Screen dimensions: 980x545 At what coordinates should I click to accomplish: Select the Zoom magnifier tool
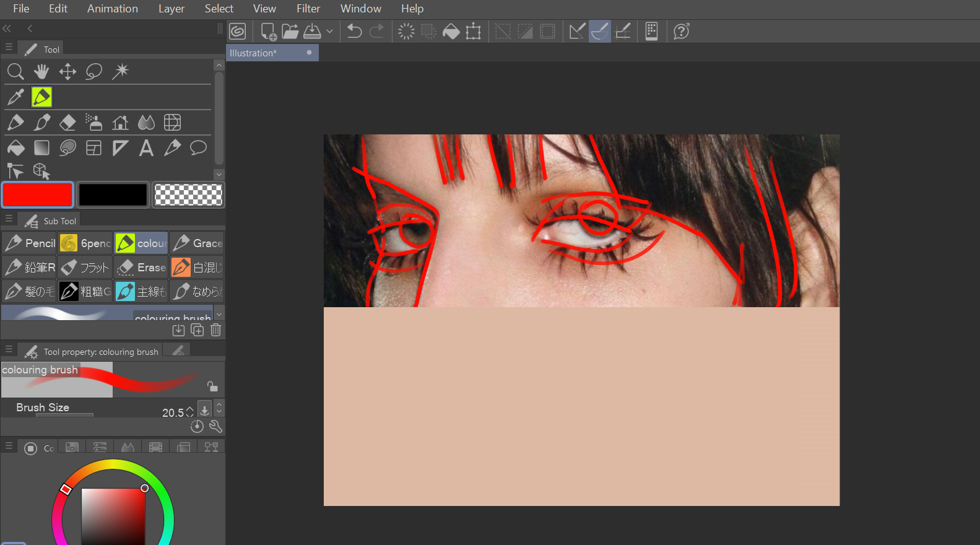pyautogui.click(x=15, y=72)
